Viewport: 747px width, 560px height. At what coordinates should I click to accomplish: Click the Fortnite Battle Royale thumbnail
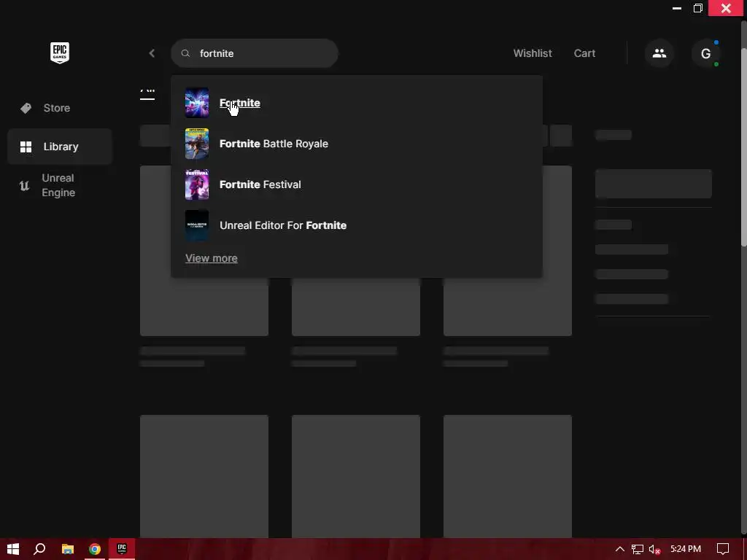click(197, 144)
